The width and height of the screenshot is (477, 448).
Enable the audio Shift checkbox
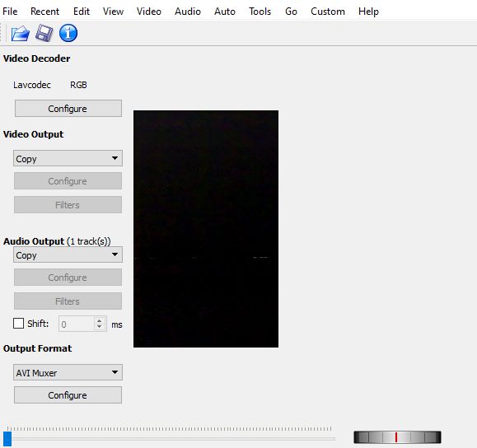pos(18,324)
